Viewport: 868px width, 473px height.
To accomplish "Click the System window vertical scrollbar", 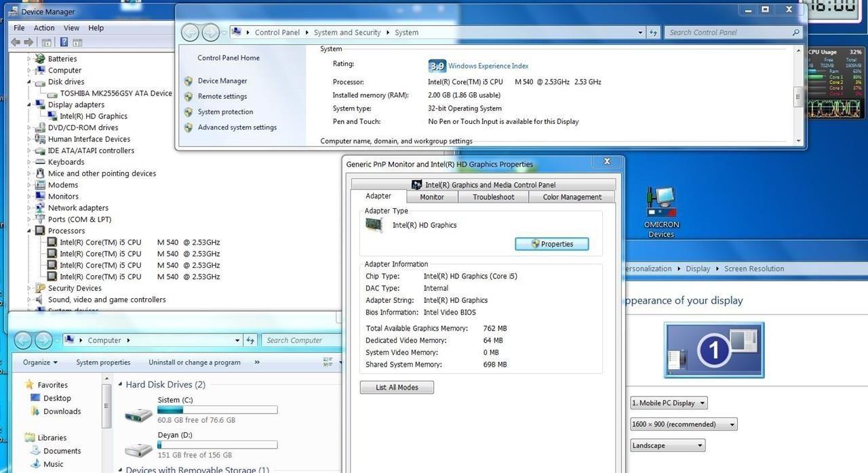I will coord(799,95).
